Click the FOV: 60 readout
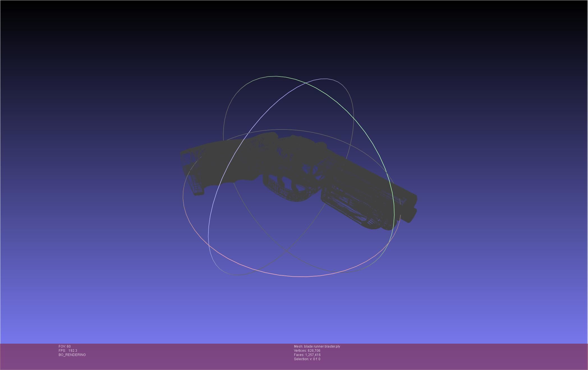Screen dimensions: 588x370 tap(65, 346)
